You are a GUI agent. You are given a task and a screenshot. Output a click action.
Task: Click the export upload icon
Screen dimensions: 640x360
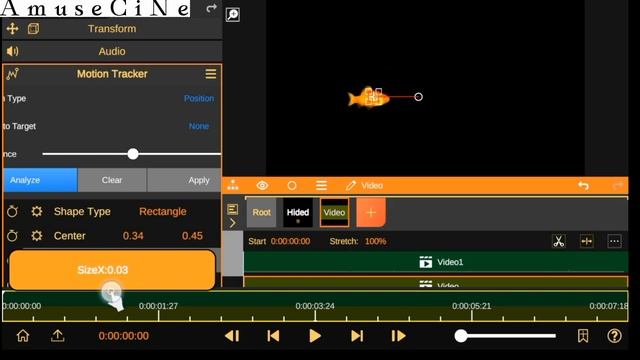58,336
